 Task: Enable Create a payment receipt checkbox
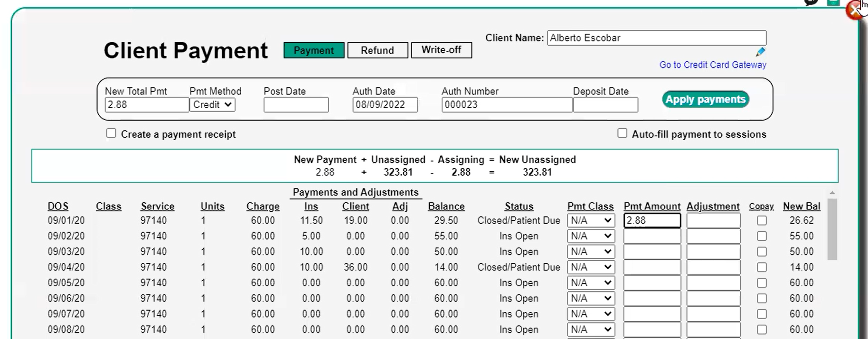tap(111, 133)
